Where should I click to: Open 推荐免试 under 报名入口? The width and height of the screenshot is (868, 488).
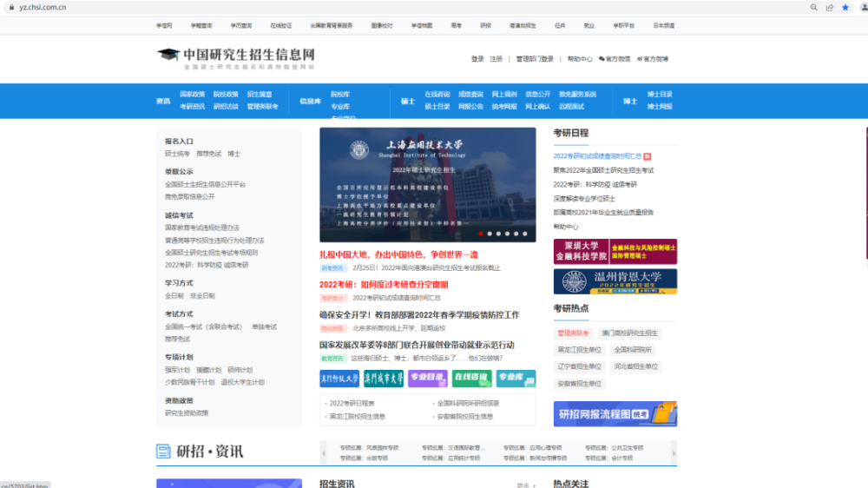coord(208,154)
